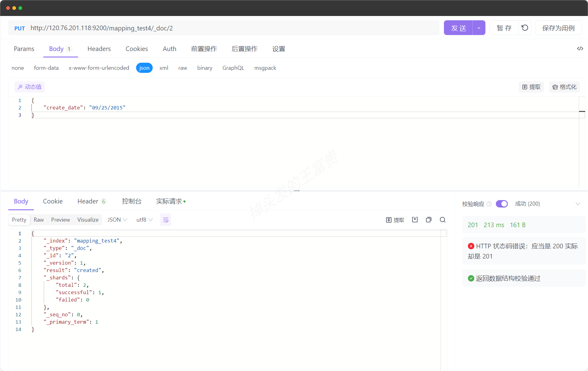This screenshot has height=371, width=588.
Task: Click the 保存为用例 button
Action: (559, 28)
